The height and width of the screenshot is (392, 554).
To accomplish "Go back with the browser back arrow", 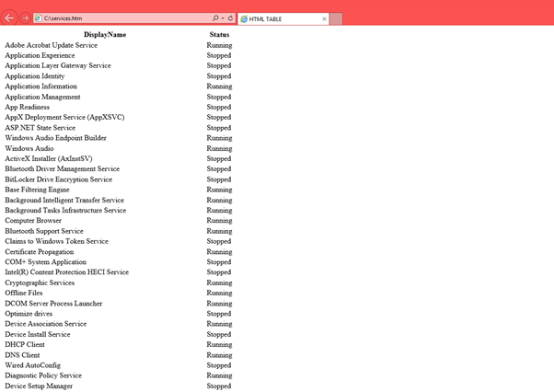I will pos(9,17).
